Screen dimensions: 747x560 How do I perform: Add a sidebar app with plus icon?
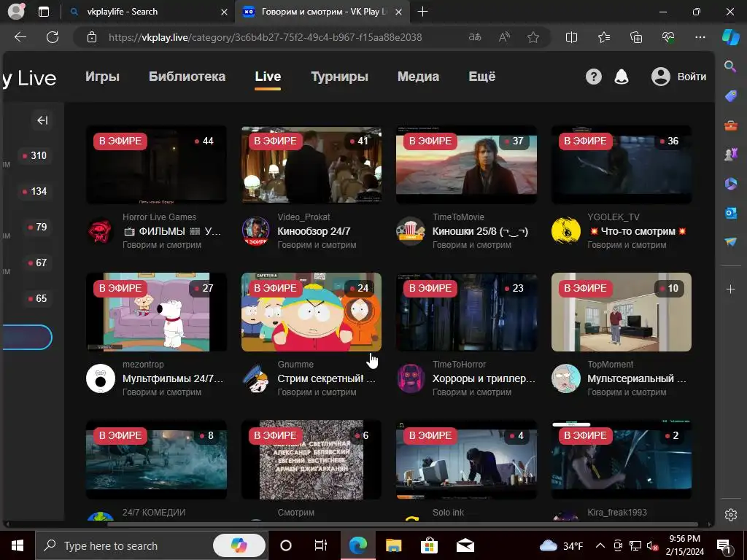point(730,289)
